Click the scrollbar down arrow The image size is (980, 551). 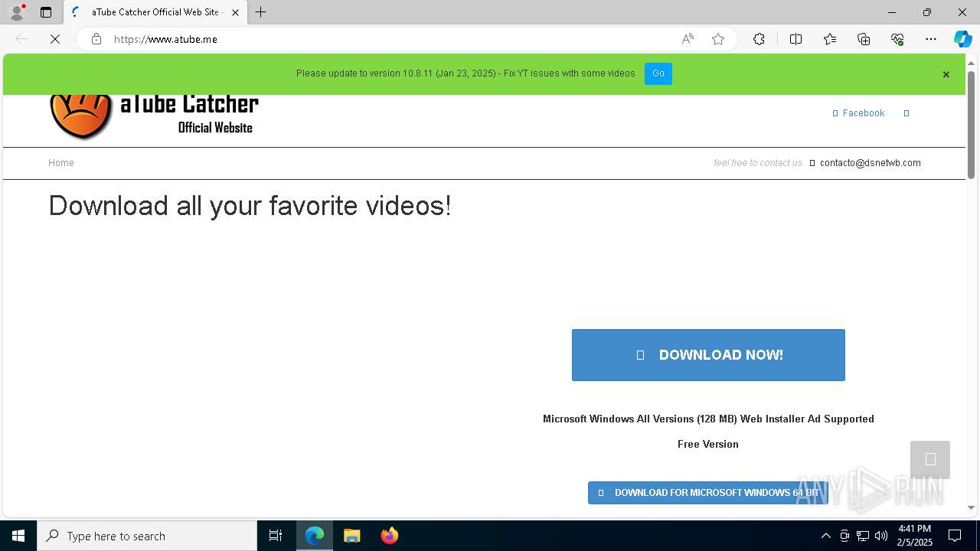point(972,507)
